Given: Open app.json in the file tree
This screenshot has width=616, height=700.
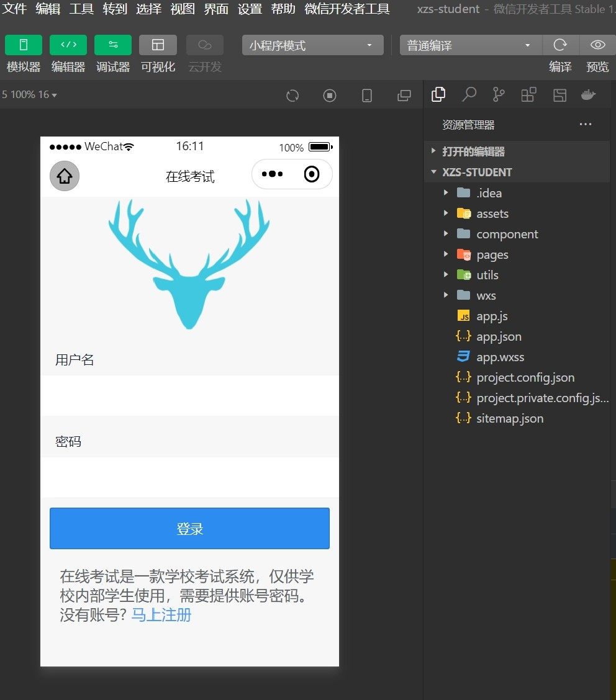Looking at the screenshot, I should pyautogui.click(x=499, y=336).
